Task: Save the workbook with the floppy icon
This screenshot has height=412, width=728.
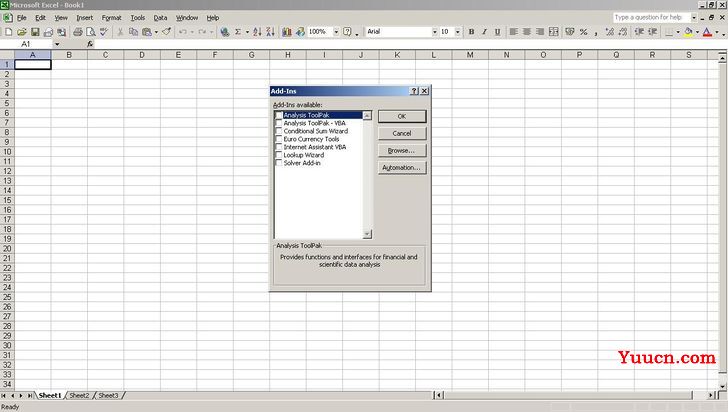Action: click(x=35, y=32)
